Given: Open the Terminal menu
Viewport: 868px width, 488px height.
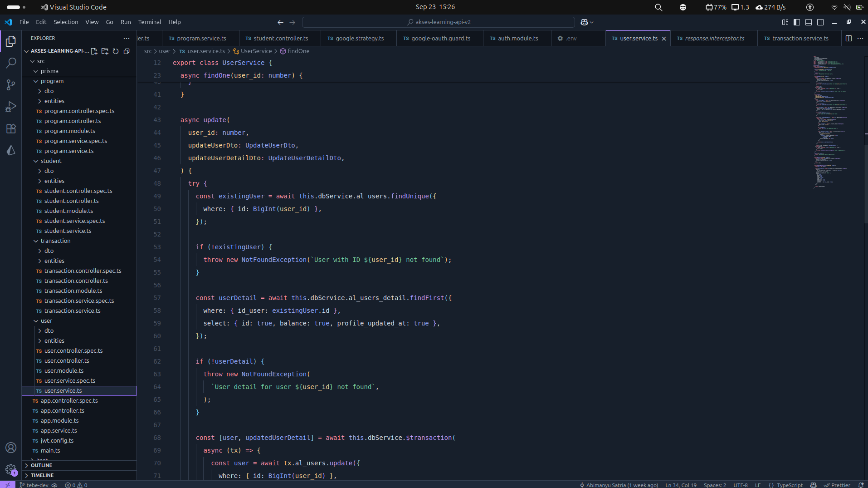Looking at the screenshot, I should point(149,22).
